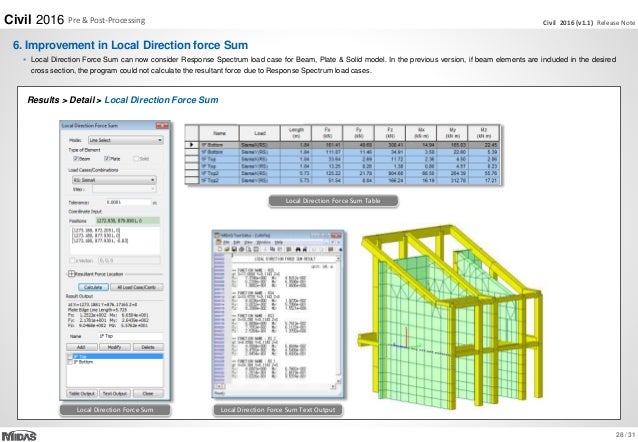Click the Open file icon in text editor toolbar
Viewport: 638px width, 442px height.
pos(227,249)
